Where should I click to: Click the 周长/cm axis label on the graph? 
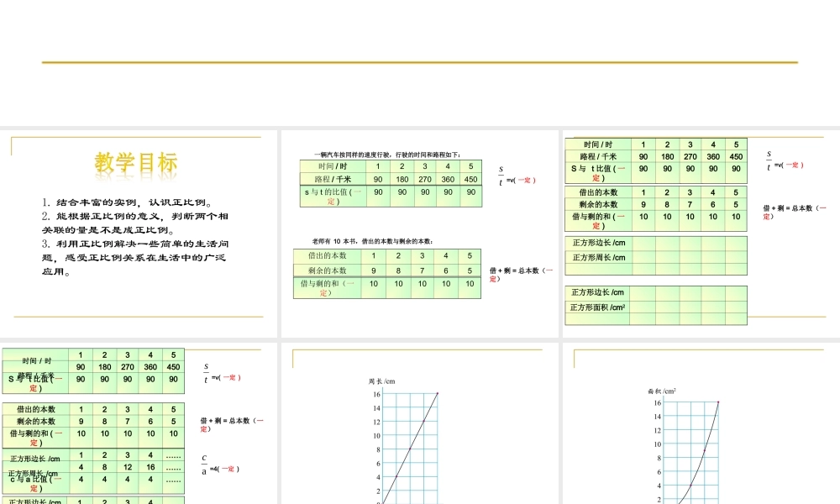pyautogui.click(x=381, y=381)
